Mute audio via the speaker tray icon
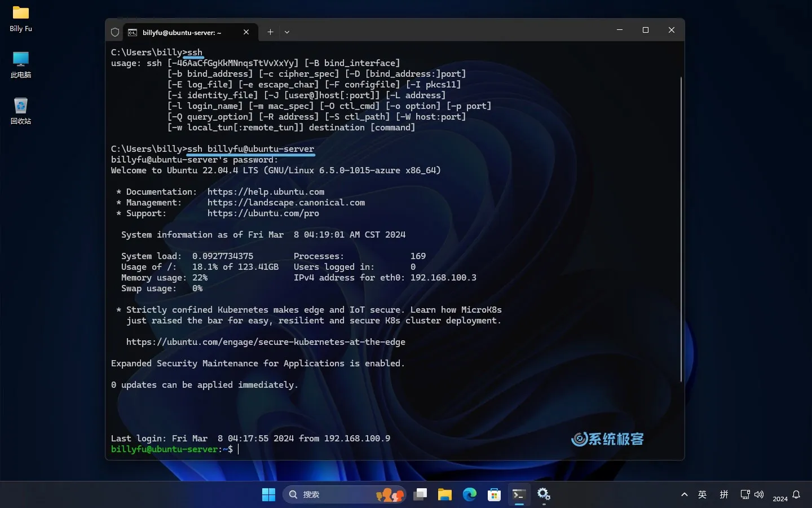The height and width of the screenshot is (508, 812). [760, 494]
